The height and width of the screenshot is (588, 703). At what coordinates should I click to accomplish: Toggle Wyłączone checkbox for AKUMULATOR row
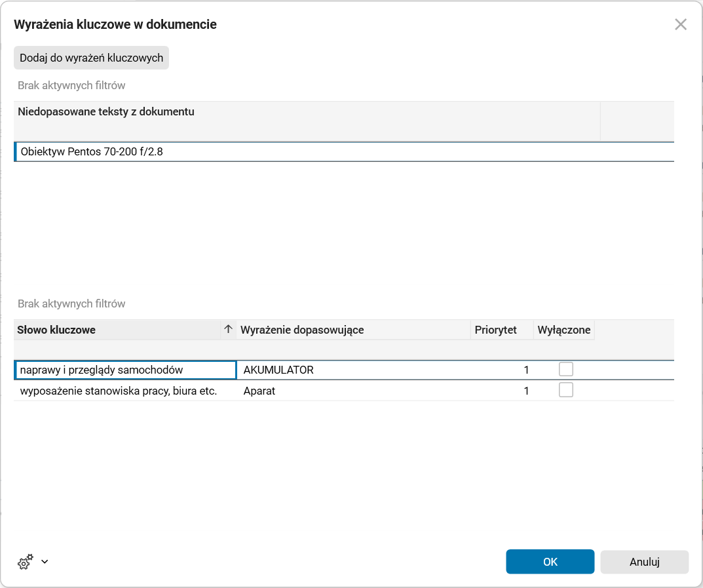(x=566, y=370)
